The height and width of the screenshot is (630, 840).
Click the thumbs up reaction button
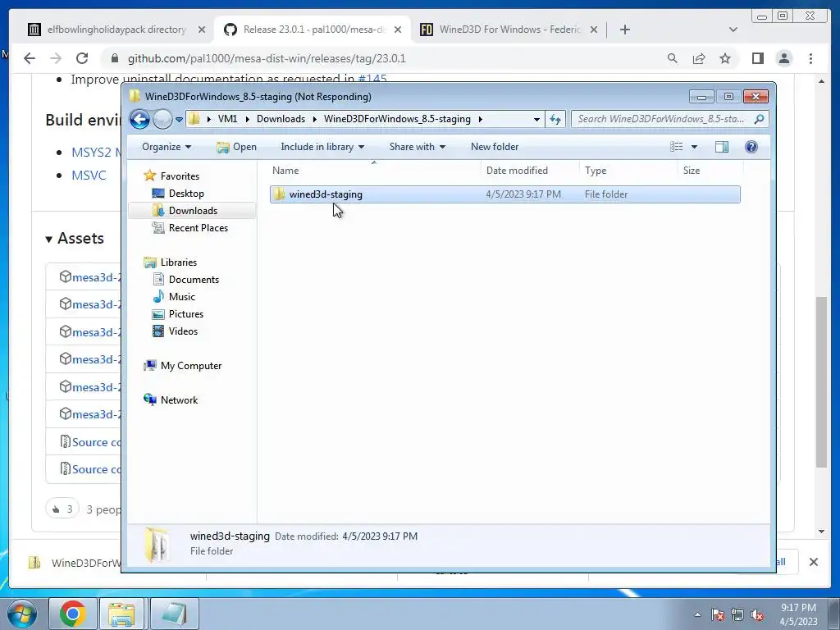click(x=62, y=509)
